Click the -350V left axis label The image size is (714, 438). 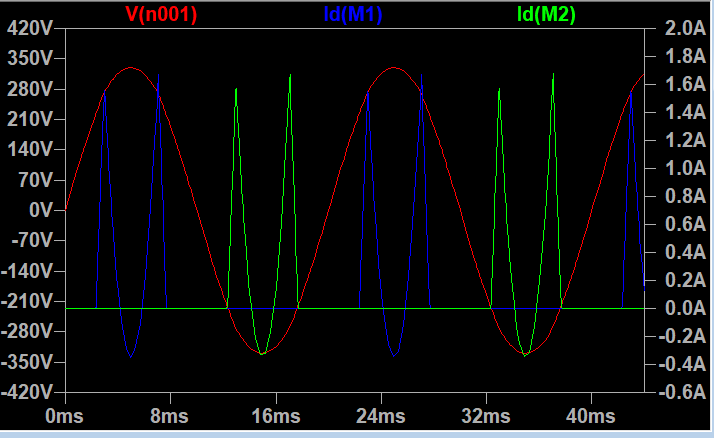[27, 363]
